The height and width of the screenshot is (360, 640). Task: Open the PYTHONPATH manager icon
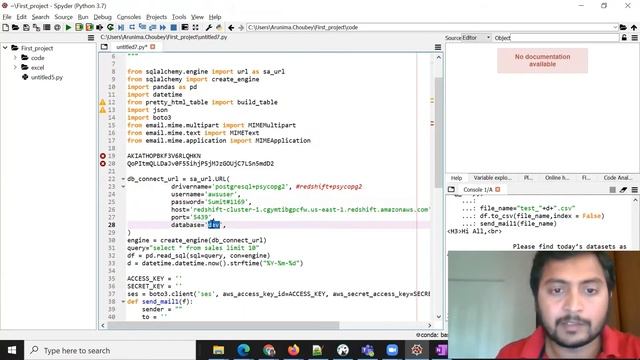click(219, 27)
